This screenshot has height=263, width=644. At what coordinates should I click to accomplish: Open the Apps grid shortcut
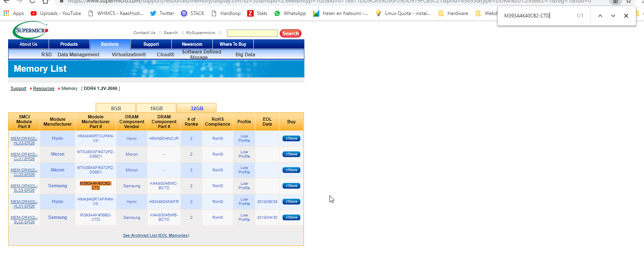[14, 13]
